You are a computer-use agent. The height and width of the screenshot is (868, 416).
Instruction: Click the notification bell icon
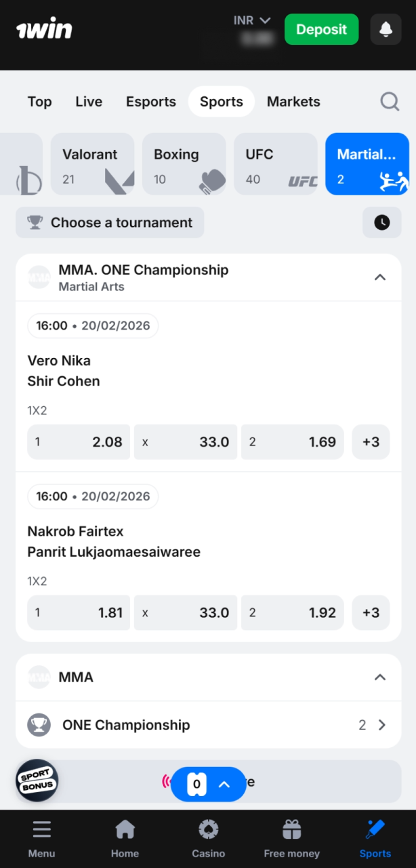(x=386, y=29)
